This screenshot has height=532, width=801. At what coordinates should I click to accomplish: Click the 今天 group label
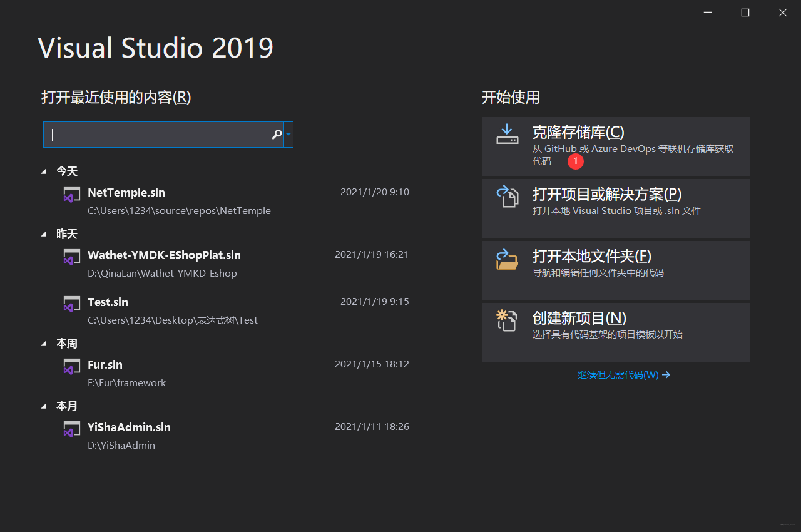coord(67,171)
